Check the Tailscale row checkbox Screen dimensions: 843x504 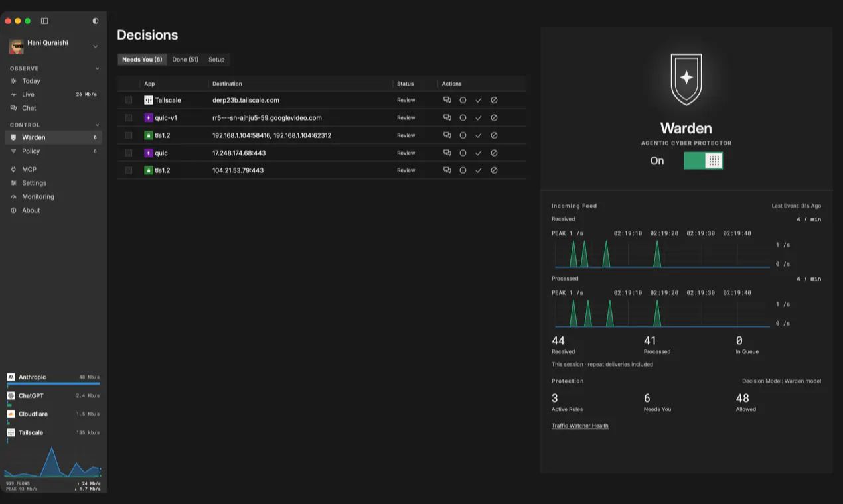click(x=129, y=100)
